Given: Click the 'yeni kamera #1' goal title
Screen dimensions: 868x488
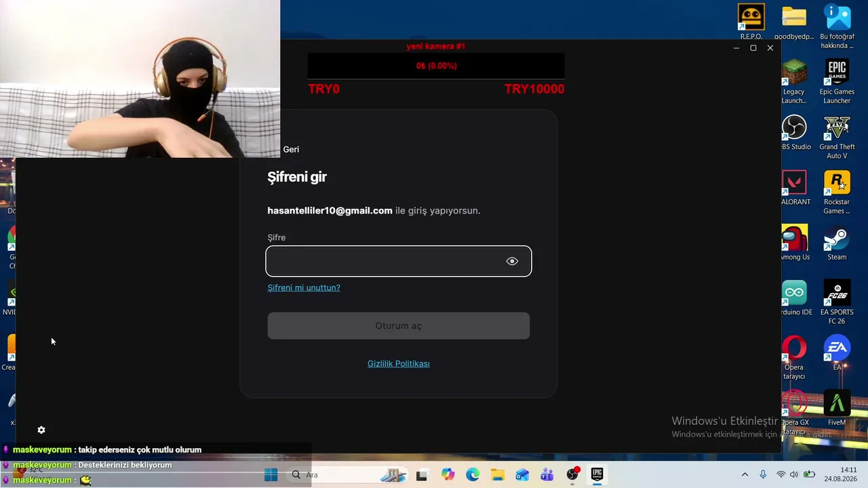Looking at the screenshot, I should tap(436, 46).
